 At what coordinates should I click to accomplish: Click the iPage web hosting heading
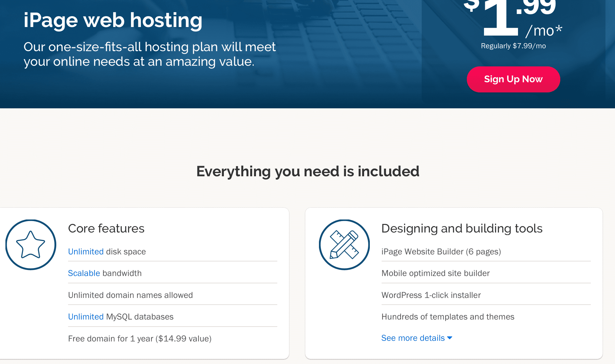click(113, 20)
